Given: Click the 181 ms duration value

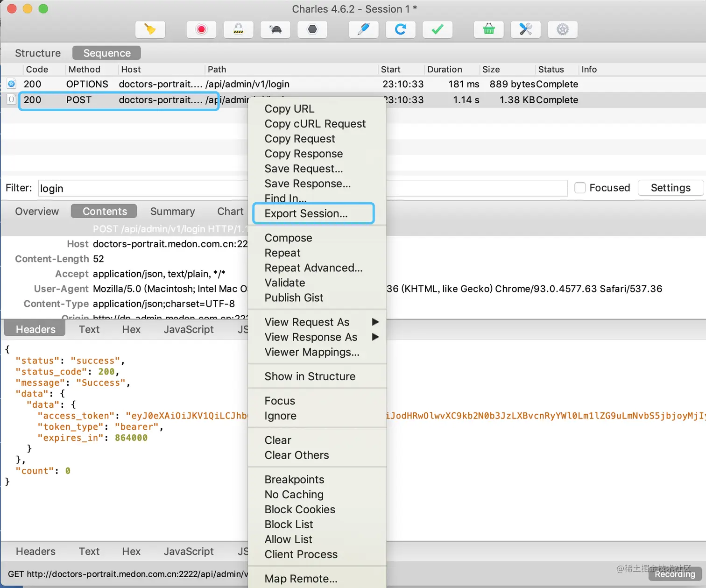Looking at the screenshot, I should 464,84.
